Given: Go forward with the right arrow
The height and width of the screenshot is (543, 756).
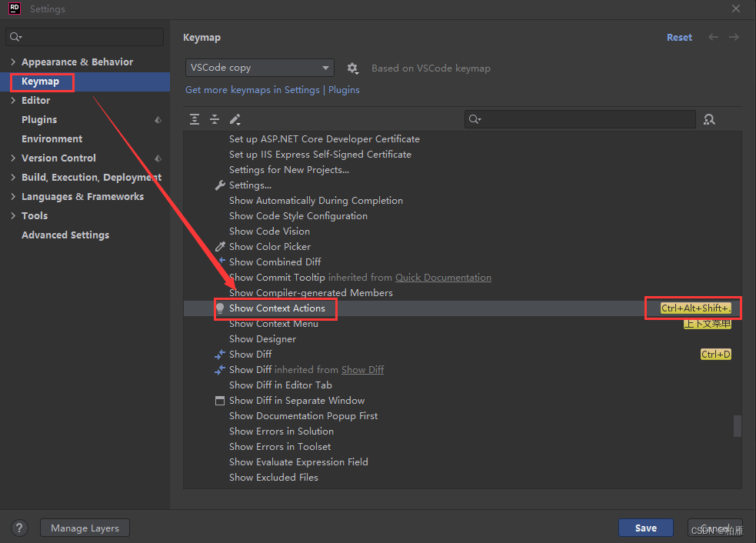Looking at the screenshot, I should pyautogui.click(x=734, y=37).
